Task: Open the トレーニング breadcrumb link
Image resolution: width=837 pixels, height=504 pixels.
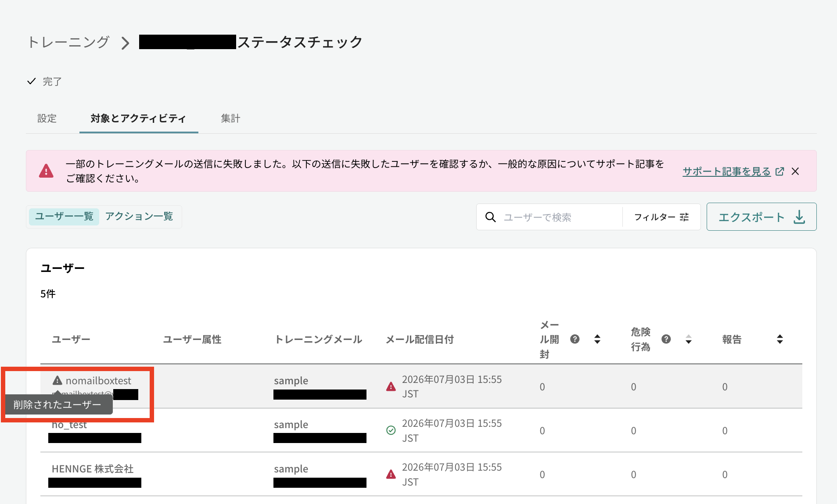Action: pos(68,42)
